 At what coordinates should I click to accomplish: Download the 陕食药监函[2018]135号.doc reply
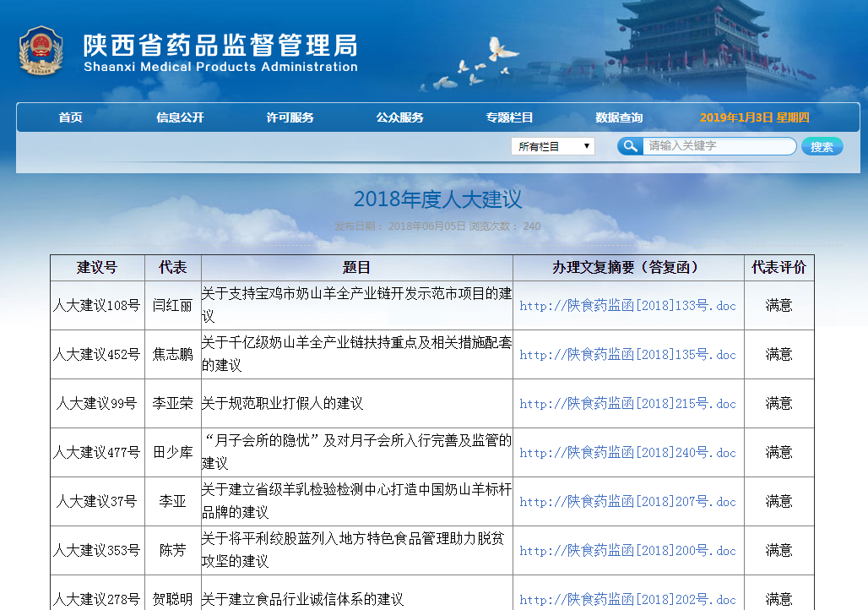tap(627, 355)
